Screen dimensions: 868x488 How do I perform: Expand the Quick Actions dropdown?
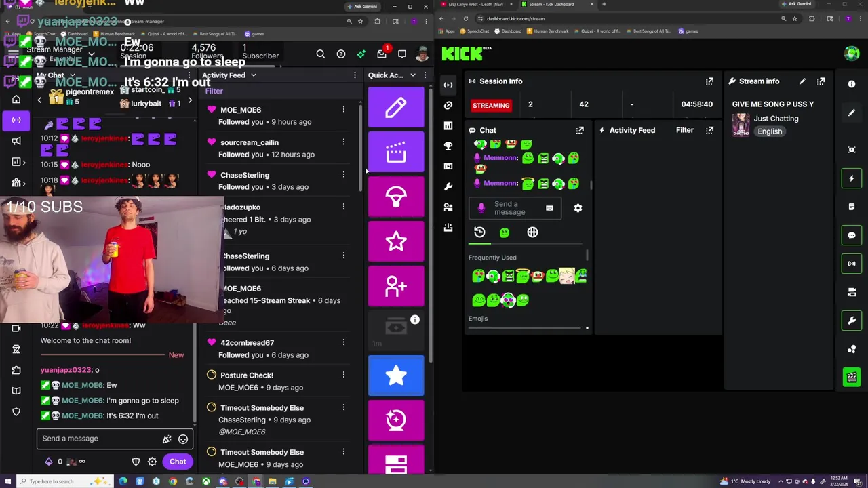412,75
